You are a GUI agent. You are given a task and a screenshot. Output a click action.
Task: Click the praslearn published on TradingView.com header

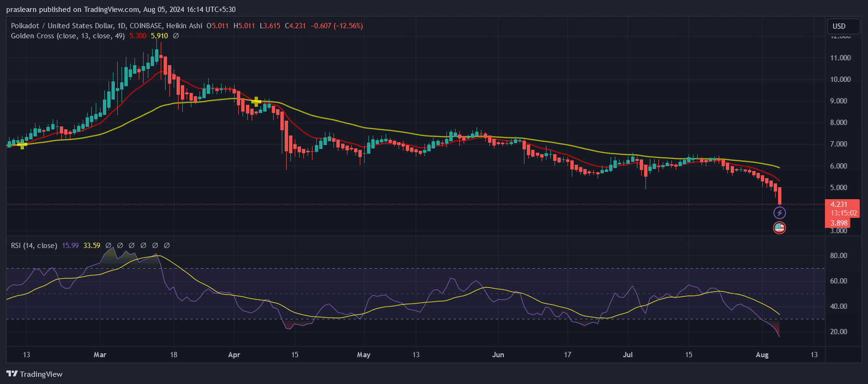[x=121, y=10]
